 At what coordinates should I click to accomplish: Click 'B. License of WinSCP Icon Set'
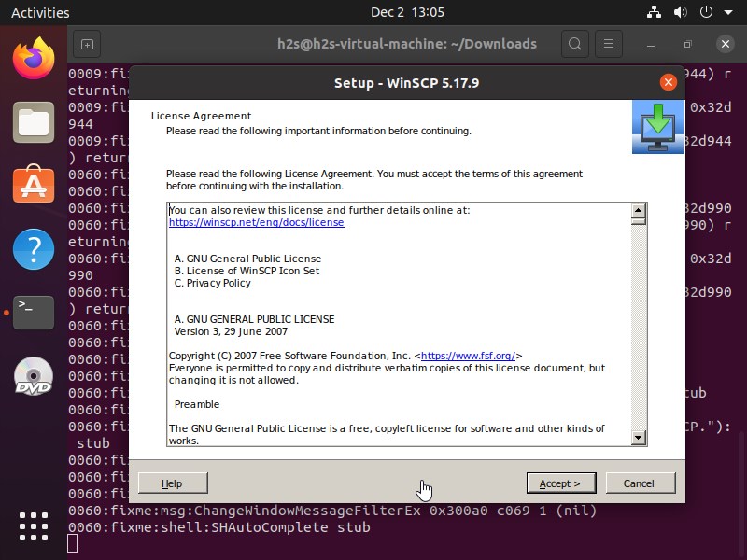click(x=247, y=271)
